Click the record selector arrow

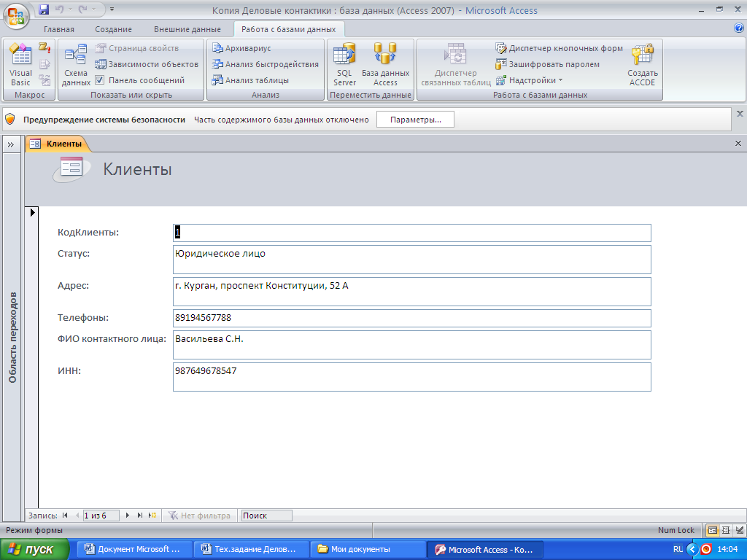pos(32,212)
